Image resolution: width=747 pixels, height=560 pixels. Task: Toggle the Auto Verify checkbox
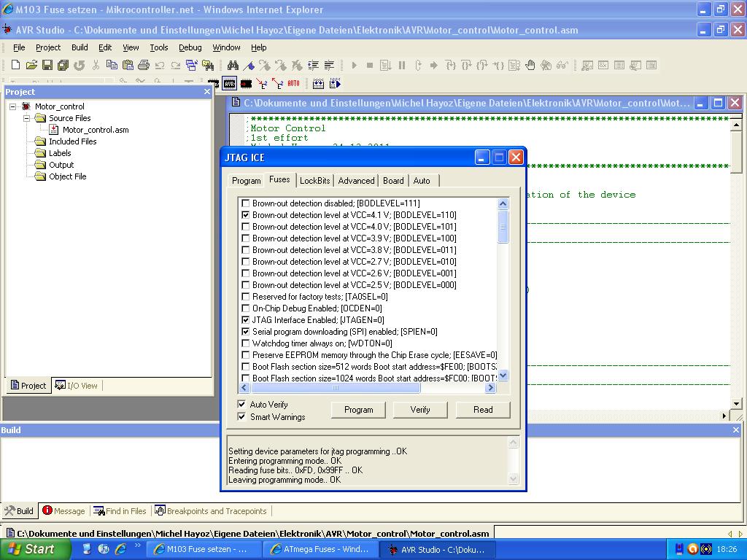point(241,404)
